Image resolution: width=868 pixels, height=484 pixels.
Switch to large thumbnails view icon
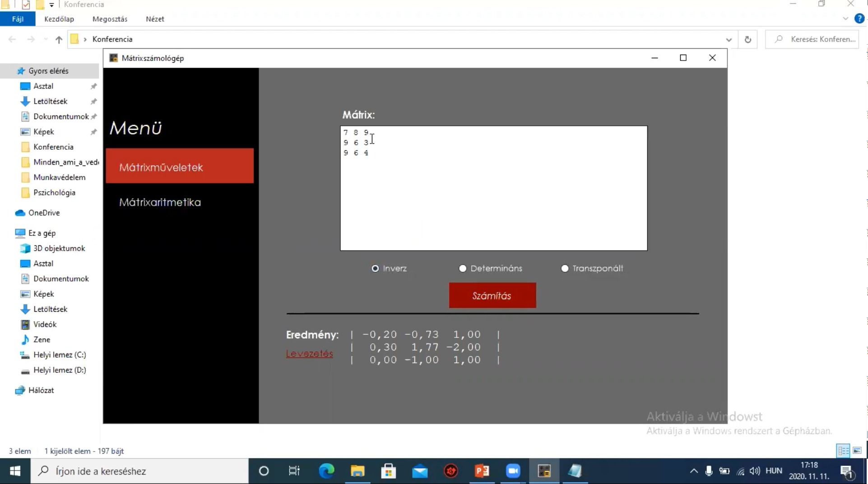857,451
